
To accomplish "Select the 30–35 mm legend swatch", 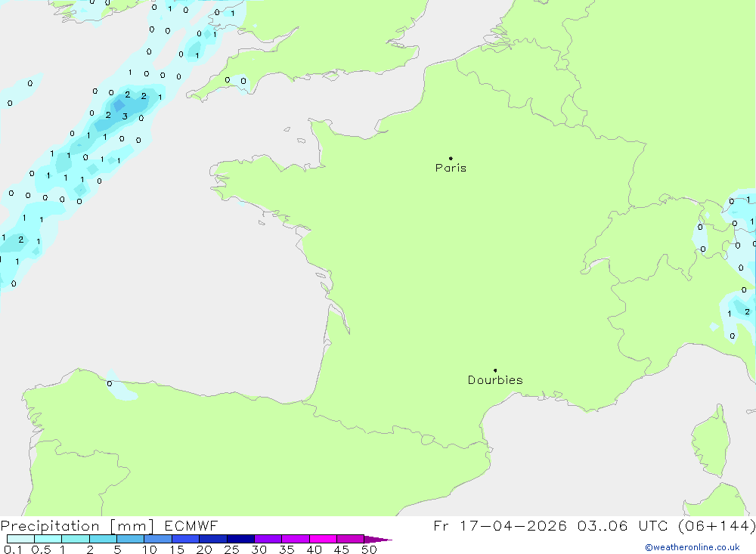I will [268, 539].
